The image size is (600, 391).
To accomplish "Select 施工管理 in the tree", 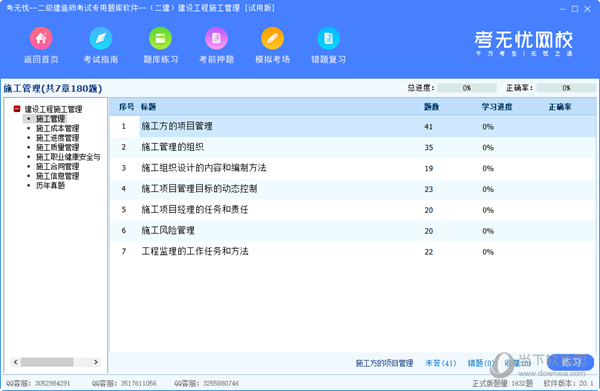I will (51, 119).
